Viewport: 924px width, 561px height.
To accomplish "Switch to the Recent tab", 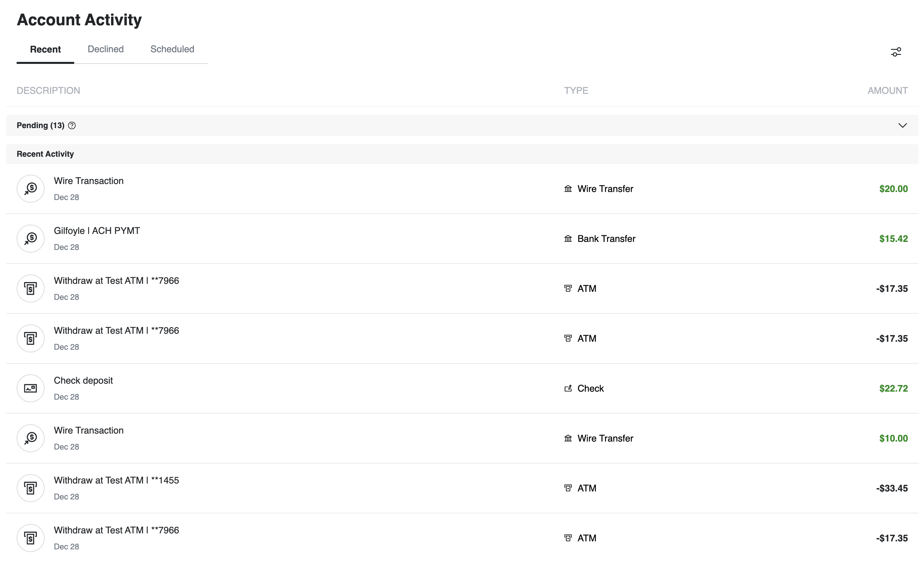I will (x=45, y=50).
